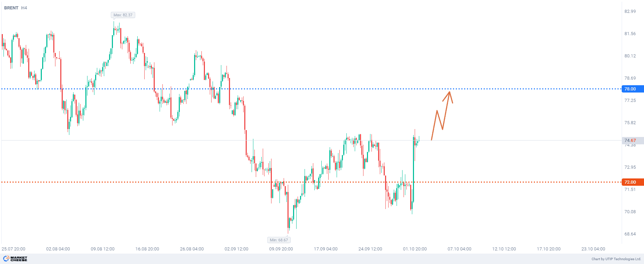Image resolution: width=644 pixels, height=264 pixels.
Task: Click the 09.09 20:00 date label
Action: coord(281,249)
